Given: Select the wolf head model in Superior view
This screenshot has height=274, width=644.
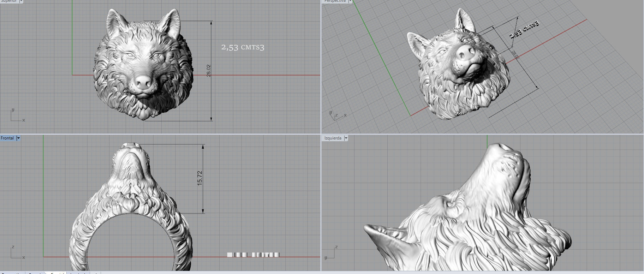Looking at the screenshot, I should [143, 64].
